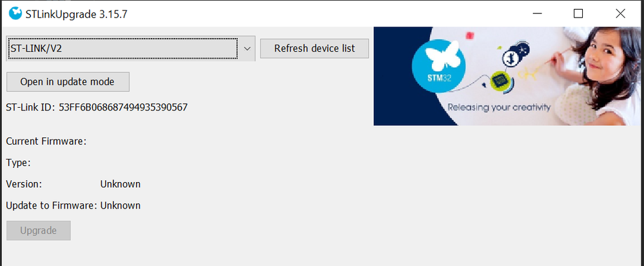This screenshot has width=644, height=266.
Task: Click Refresh device list button
Action: click(x=315, y=48)
